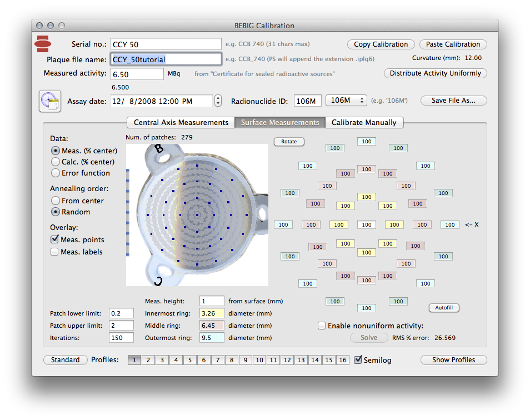The width and height of the screenshot is (530, 420).
Task: Toggle the Semilog checkbox
Action: click(x=358, y=360)
